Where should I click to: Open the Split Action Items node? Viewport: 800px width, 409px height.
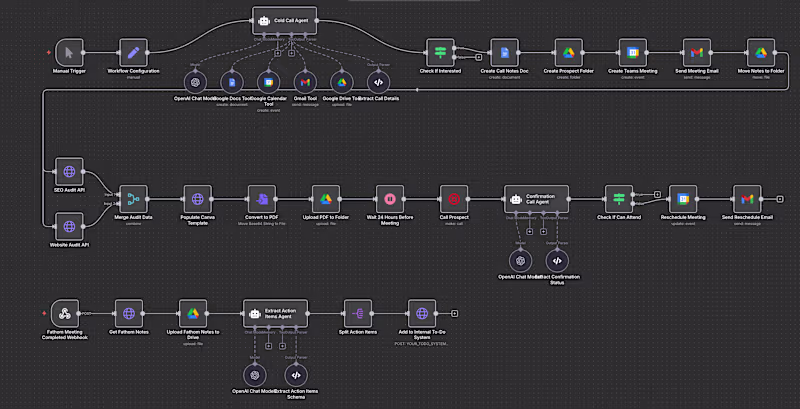click(x=358, y=313)
